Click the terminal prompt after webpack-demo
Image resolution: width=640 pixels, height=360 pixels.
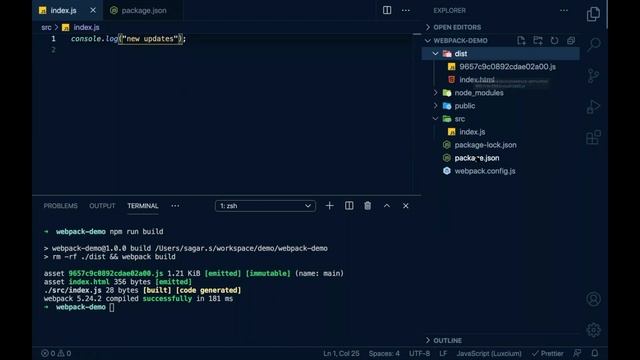112,307
